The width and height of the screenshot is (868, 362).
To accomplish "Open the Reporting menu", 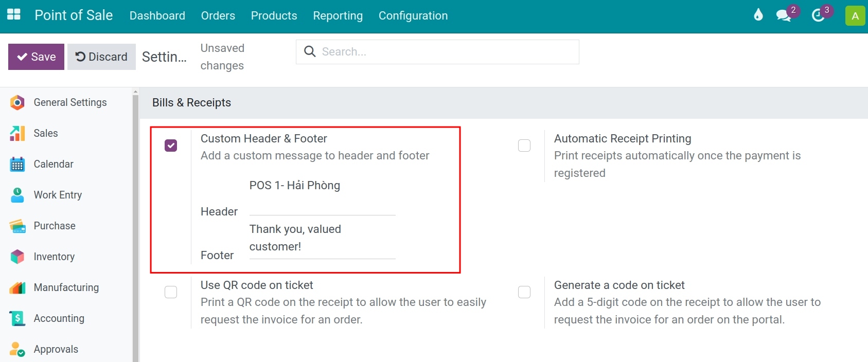I will 338,15.
